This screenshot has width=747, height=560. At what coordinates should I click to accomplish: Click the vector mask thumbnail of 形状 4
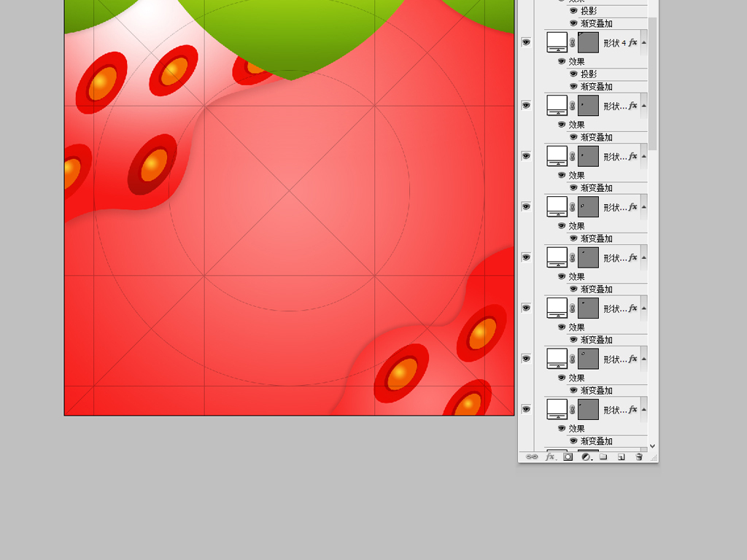pos(588,42)
